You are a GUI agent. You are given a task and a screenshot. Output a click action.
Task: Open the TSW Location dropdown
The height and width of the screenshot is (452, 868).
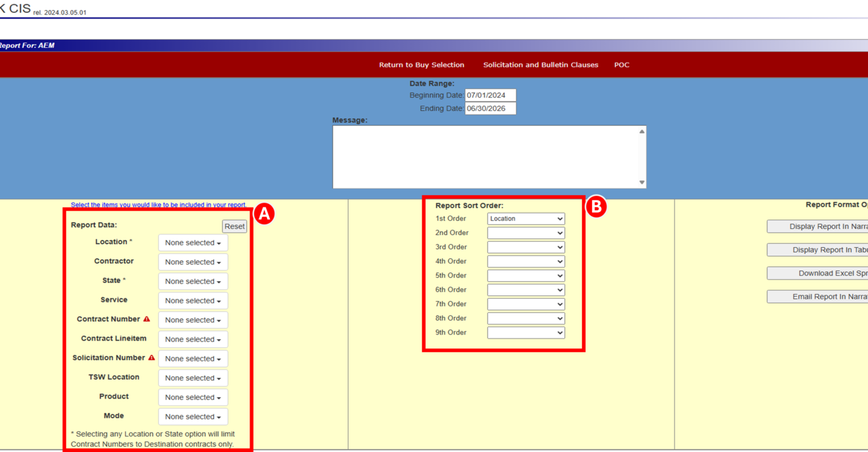(193, 378)
